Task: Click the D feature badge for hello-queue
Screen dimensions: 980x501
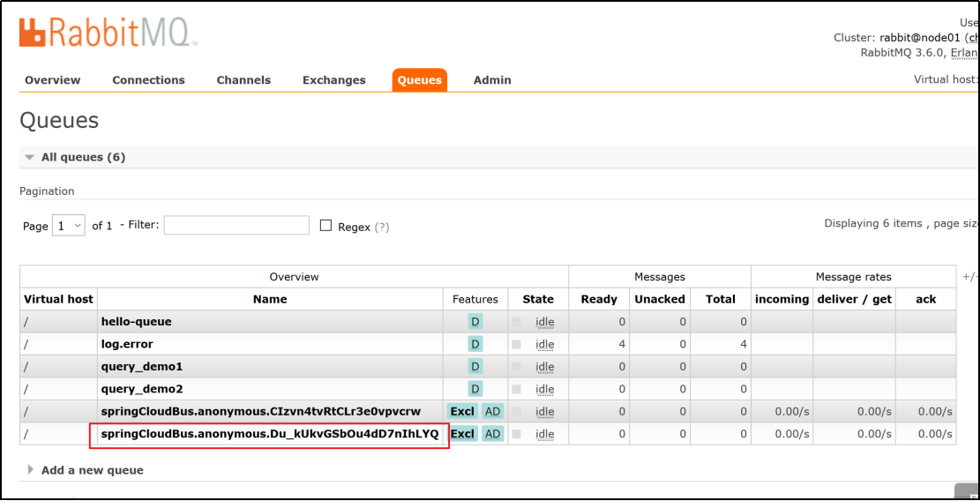Action: (475, 322)
